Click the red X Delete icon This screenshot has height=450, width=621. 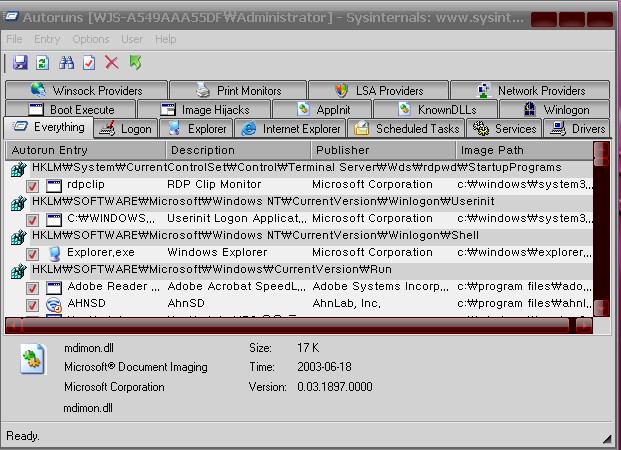coord(112,63)
